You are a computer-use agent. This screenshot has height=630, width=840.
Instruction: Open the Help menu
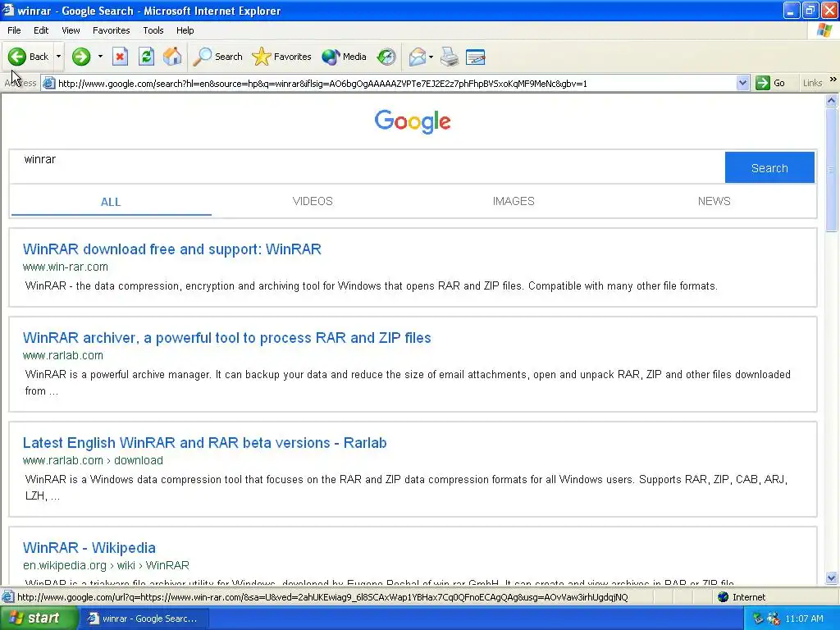pyautogui.click(x=185, y=30)
